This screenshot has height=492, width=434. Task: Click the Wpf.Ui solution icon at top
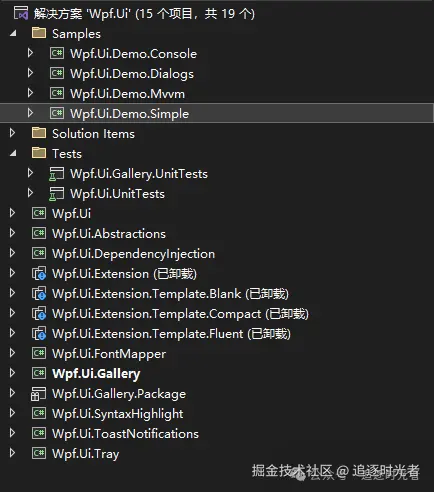click(x=21, y=13)
